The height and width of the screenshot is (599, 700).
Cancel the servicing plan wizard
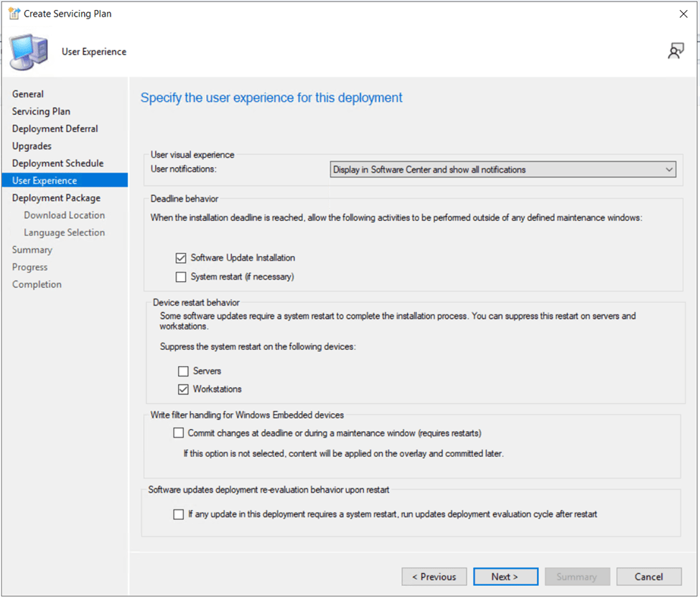coord(648,577)
